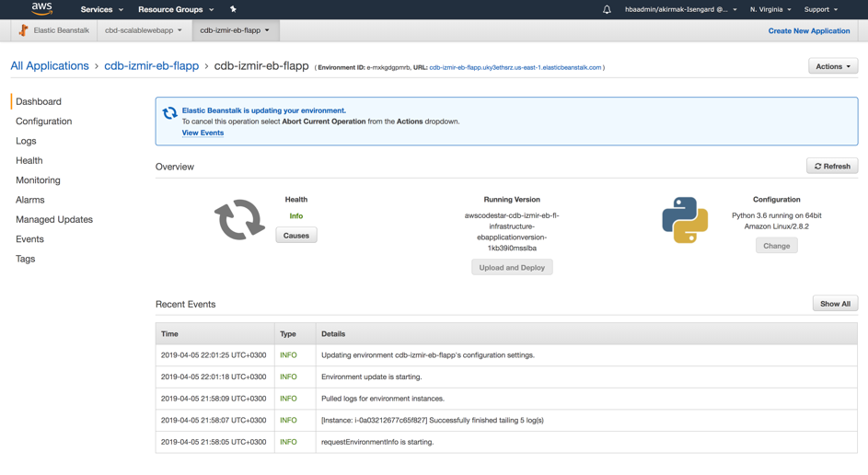Select Dashboard in the sidebar

click(39, 101)
